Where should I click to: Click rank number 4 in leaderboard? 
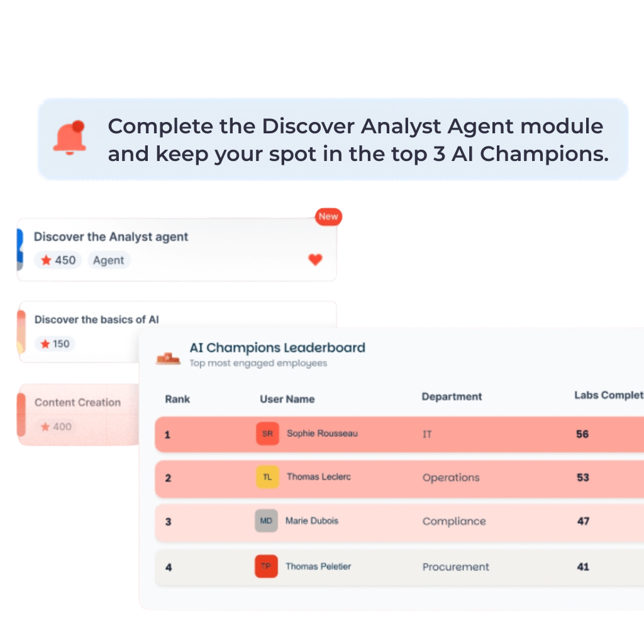click(x=169, y=567)
